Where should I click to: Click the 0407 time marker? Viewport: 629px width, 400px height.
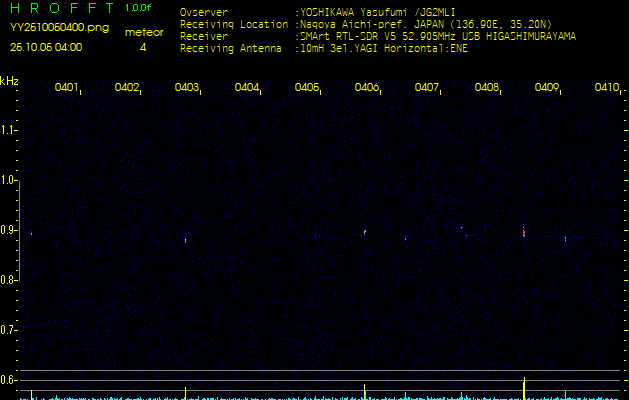[x=426, y=87]
